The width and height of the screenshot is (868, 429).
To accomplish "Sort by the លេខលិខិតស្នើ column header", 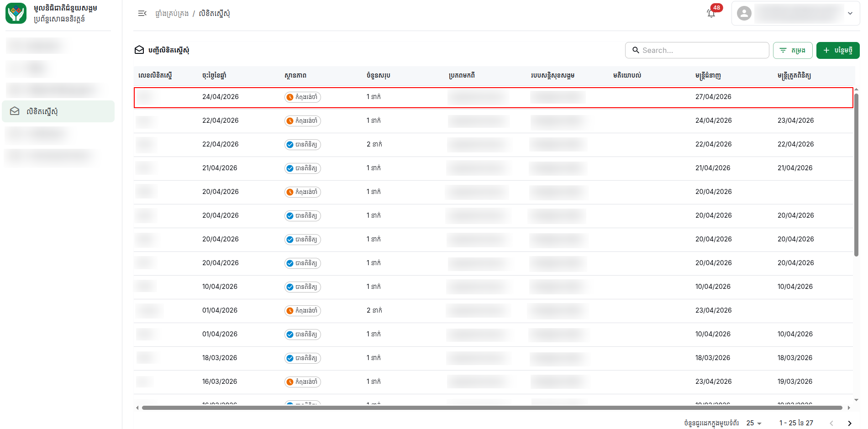I will tap(155, 75).
